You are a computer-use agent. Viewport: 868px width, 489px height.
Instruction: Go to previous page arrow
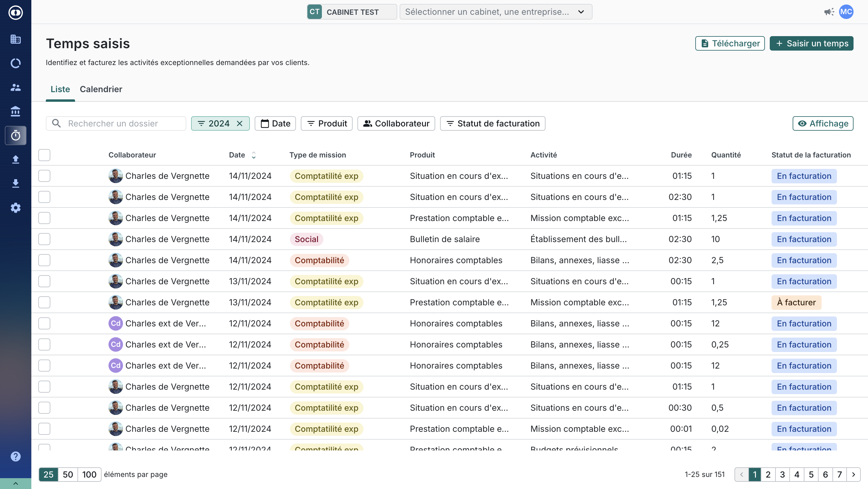click(x=742, y=475)
